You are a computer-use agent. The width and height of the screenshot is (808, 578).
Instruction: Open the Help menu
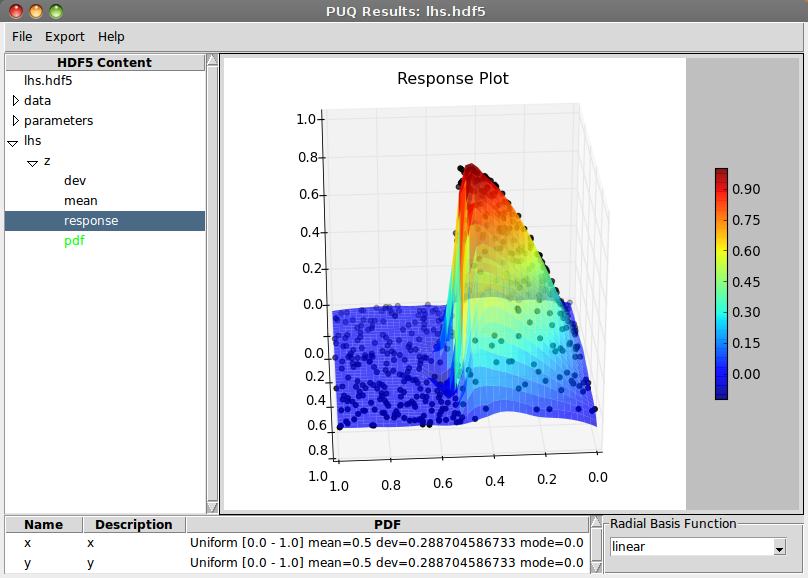[111, 37]
